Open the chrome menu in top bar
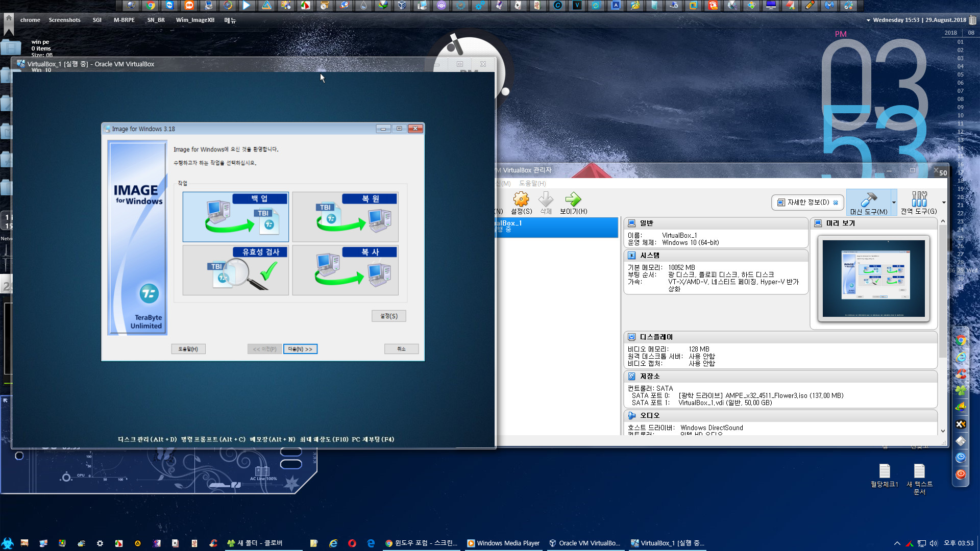Viewport: 980px width, 551px height. (x=30, y=20)
